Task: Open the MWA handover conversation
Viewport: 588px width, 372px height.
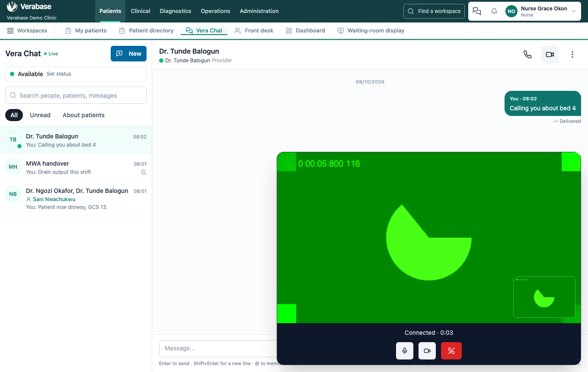Action: point(76,167)
